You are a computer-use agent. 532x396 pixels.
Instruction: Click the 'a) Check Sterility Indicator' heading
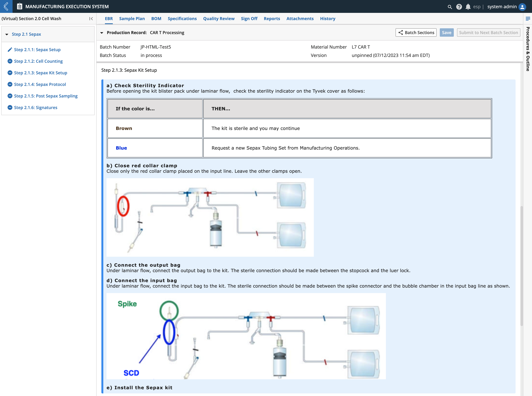pyautogui.click(x=145, y=86)
